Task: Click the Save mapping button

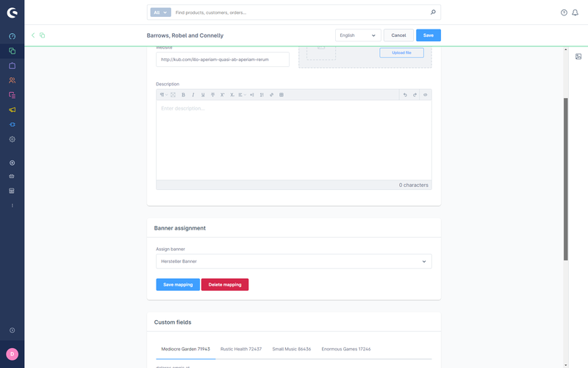Action: tap(177, 285)
